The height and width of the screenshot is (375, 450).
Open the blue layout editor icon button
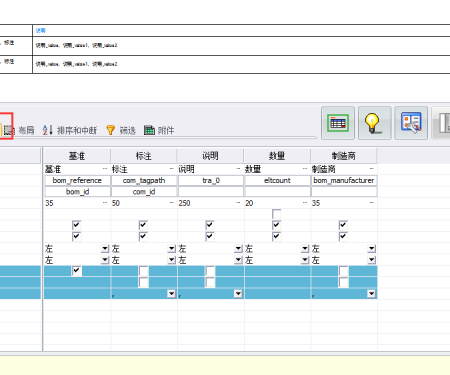pos(411,123)
